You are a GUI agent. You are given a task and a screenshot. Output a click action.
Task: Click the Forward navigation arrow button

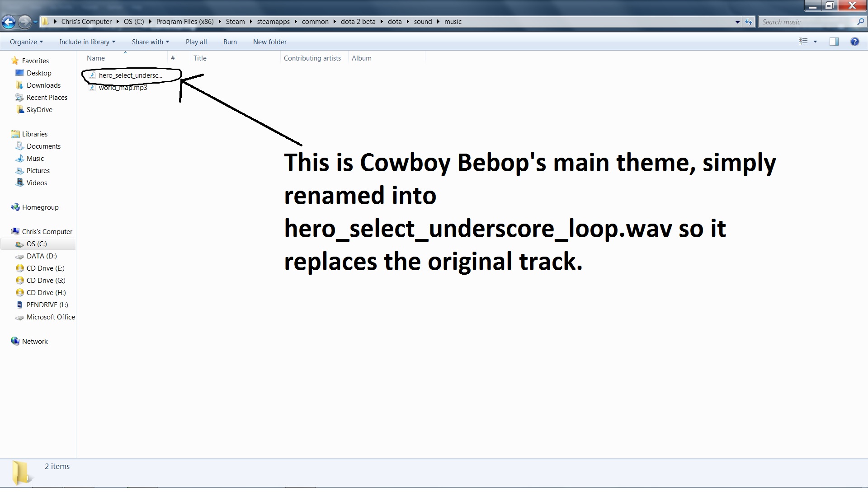click(x=24, y=22)
